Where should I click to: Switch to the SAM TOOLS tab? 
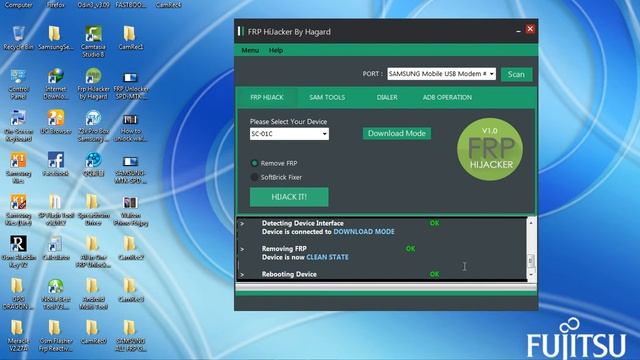tap(327, 97)
